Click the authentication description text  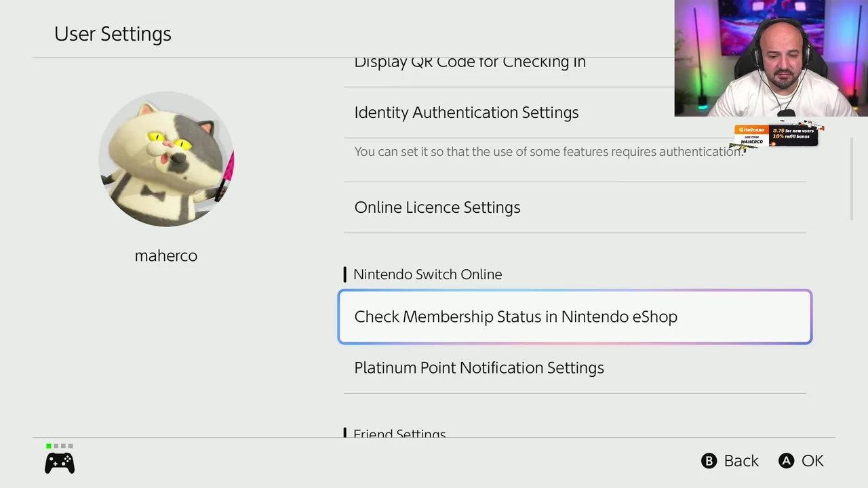point(549,152)
